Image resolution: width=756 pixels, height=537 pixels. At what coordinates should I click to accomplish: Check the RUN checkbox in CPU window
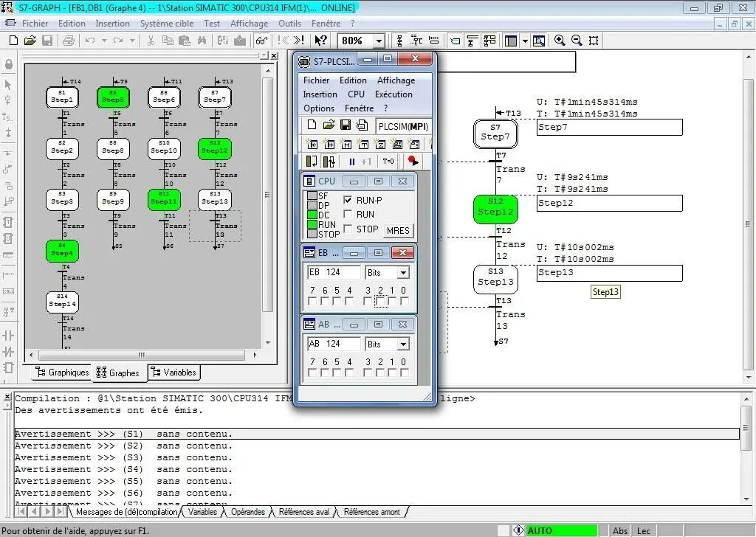[348, 215]
